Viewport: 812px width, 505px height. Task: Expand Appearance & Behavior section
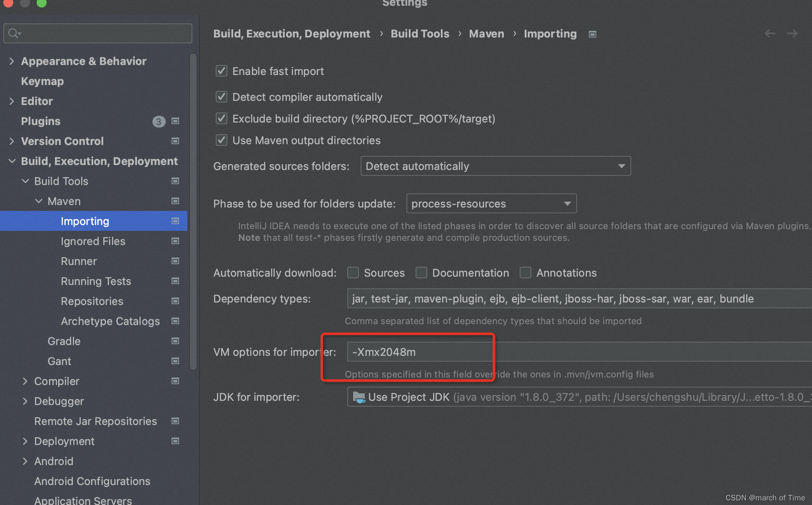click(x=12, y=61)
